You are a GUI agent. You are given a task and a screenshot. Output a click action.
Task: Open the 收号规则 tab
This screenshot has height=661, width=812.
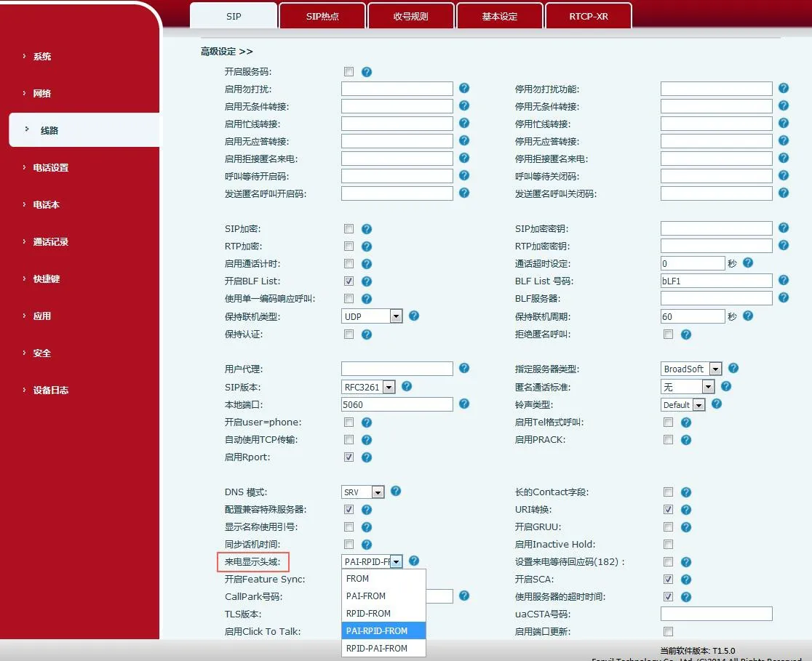click(410, 15)
